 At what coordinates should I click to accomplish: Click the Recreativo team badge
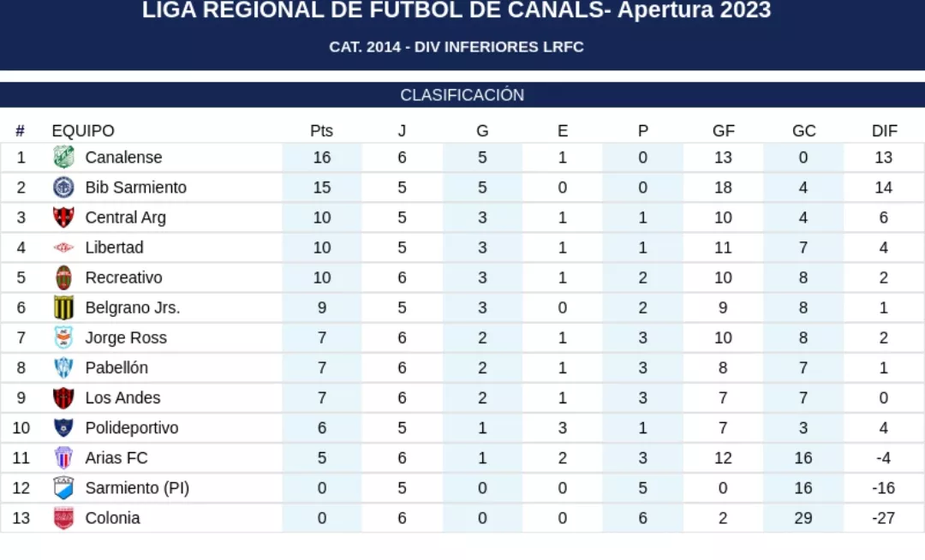[63, 277]
